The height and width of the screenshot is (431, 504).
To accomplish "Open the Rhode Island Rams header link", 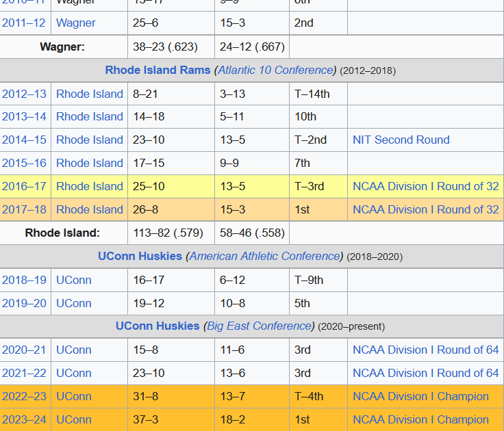I will [x=157, y=70].
